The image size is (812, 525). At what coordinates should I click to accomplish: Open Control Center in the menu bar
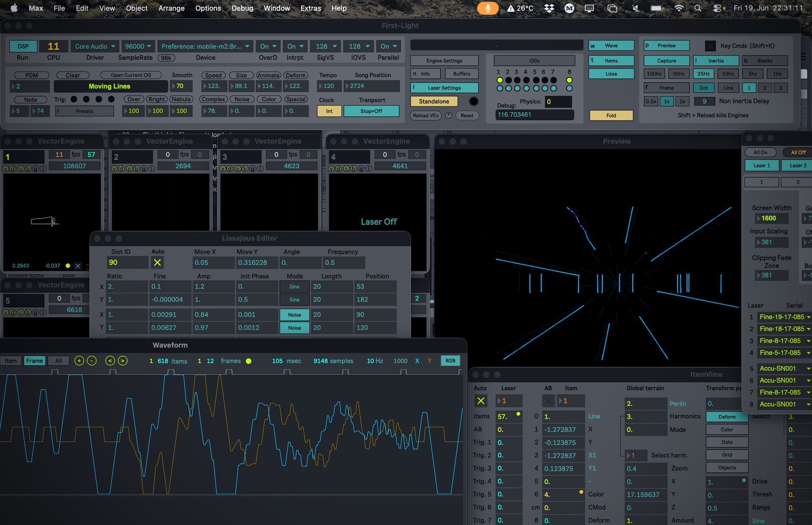(x=717, y=8)
